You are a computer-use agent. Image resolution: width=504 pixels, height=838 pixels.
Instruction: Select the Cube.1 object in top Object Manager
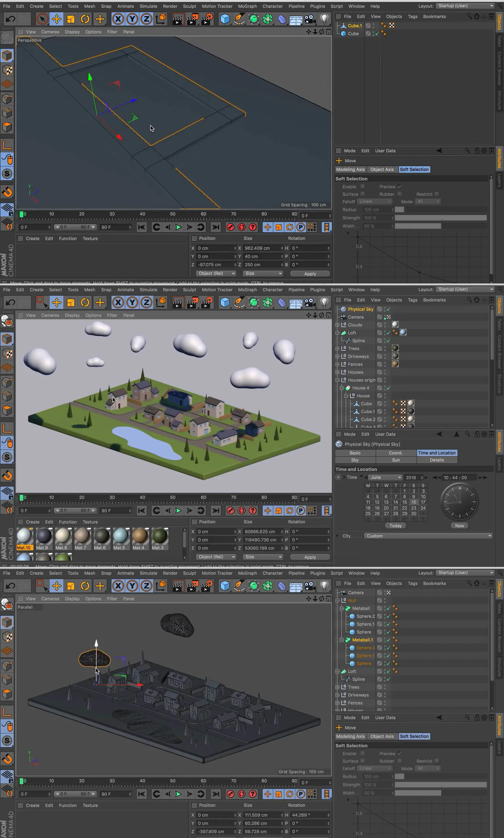(355, 26)
